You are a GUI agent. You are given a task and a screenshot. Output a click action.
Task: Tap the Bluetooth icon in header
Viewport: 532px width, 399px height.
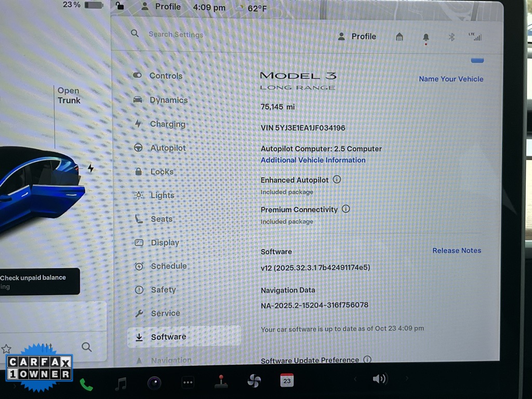(x=451, y=37)
